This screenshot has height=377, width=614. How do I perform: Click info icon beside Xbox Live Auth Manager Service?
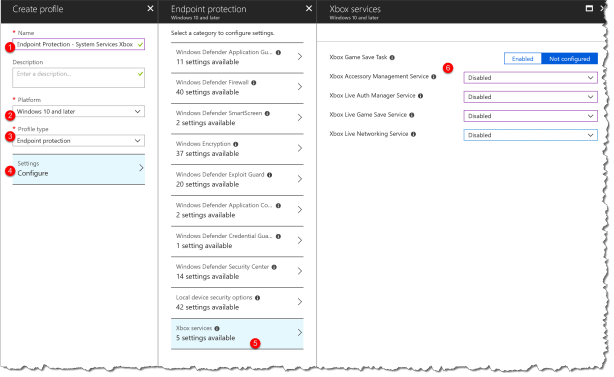[420, 96]
